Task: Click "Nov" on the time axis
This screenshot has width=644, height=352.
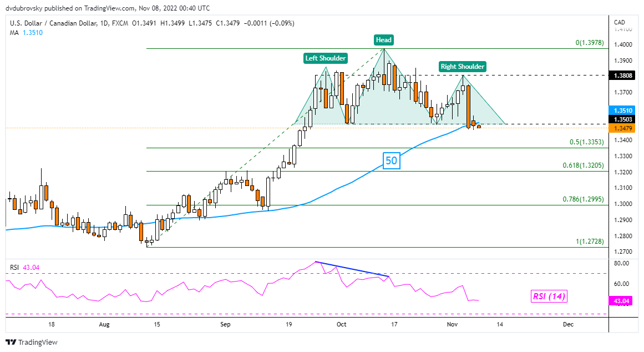Action: click(x=452, y=324)
